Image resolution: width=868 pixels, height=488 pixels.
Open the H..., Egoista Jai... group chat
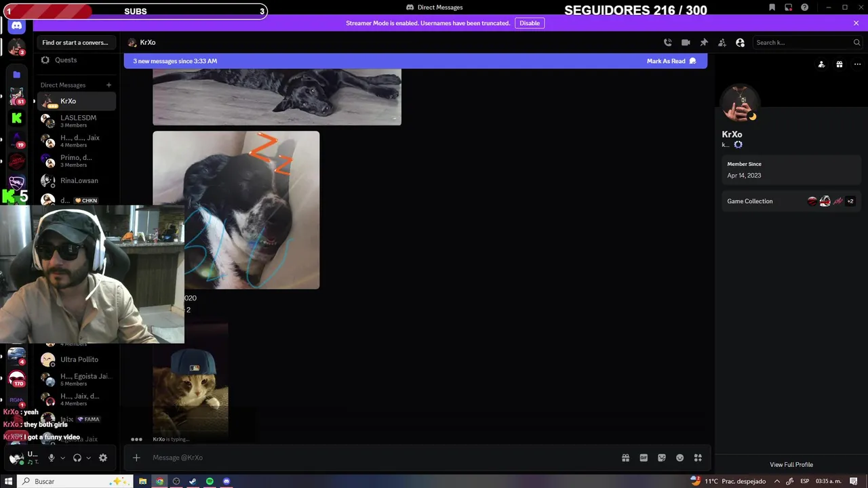[76, 380]
